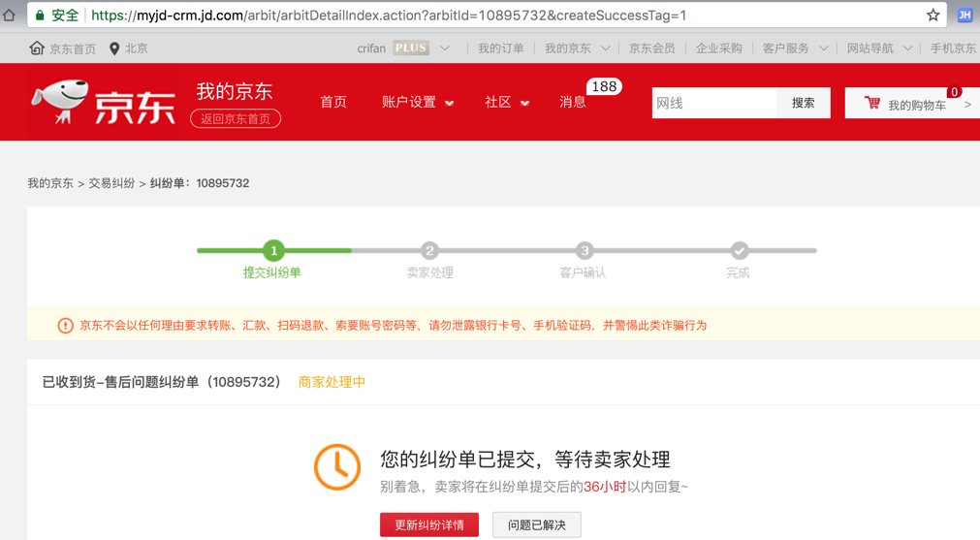Image resolution: width=980 pixels, height=540 pixels.
Task: Open 企业采购 link
Action: coord(718,48)
